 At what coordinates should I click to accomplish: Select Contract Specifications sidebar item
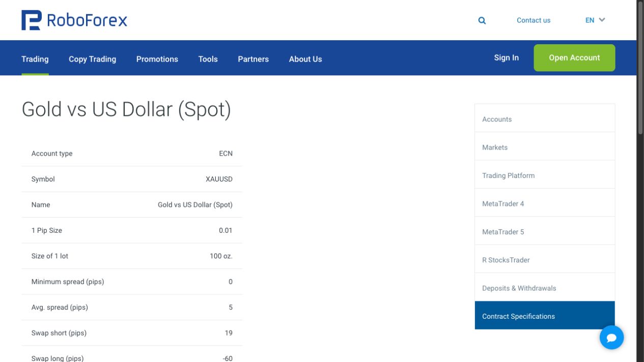click(x=545, y=316)
